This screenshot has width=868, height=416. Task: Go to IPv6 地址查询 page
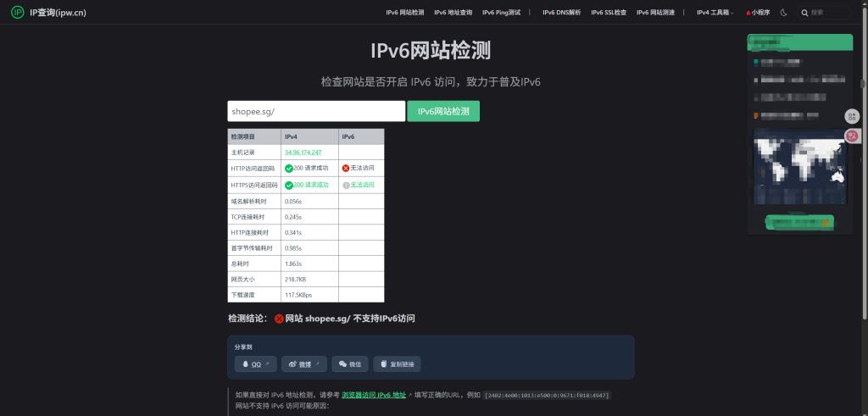click(453, 13)
